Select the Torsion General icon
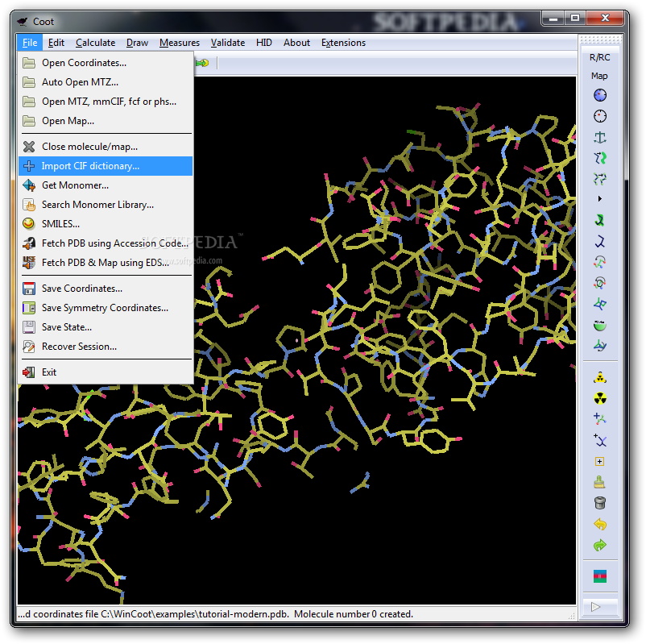 click(600, 283)
